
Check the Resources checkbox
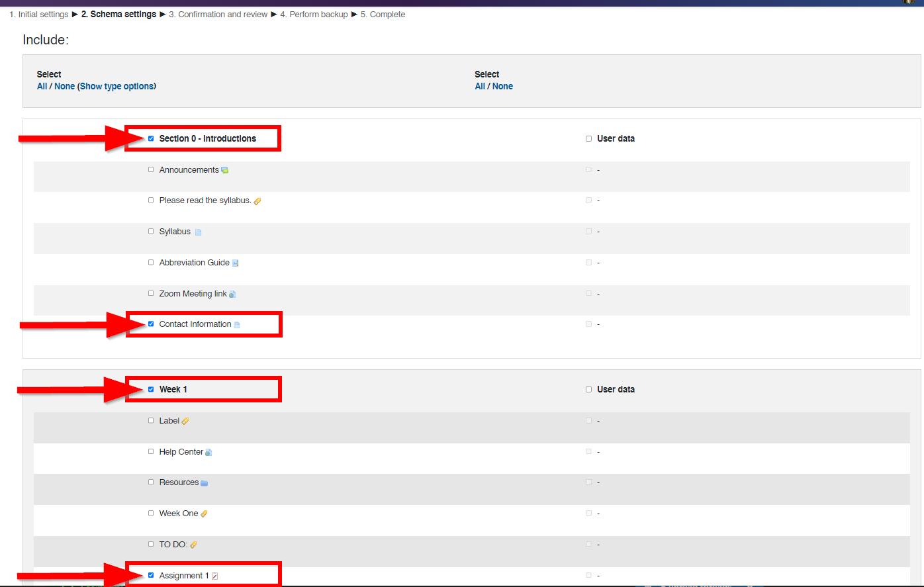(151, 482)
